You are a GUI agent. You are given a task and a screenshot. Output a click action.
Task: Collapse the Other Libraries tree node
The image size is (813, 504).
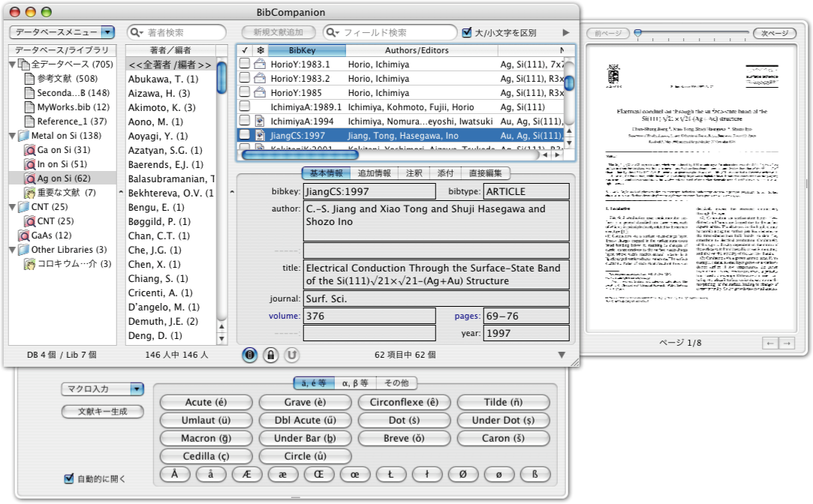pyautogui.click(x=13, y=250)
